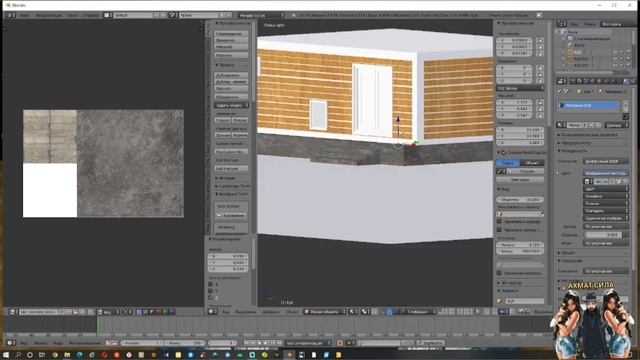Open the Справка menu

click(x=91, y=15)
